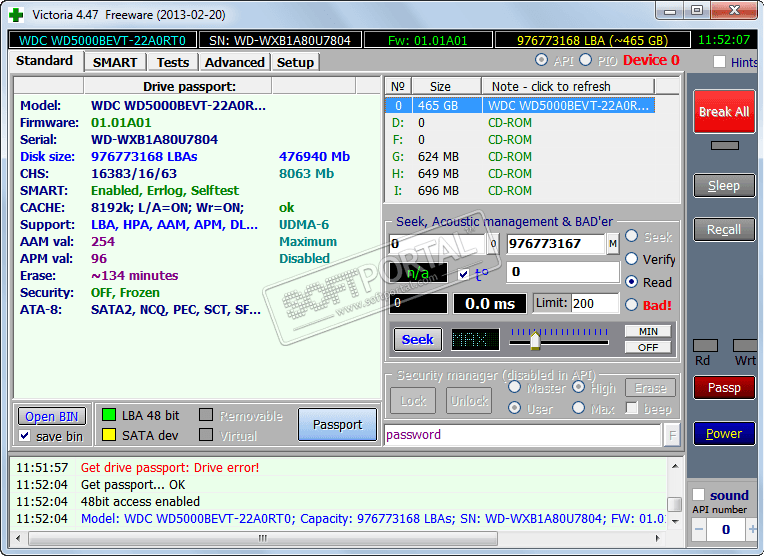Click the Limit field showing 200
The width and height of the screenshot is (764, 556).
point(594,304)
